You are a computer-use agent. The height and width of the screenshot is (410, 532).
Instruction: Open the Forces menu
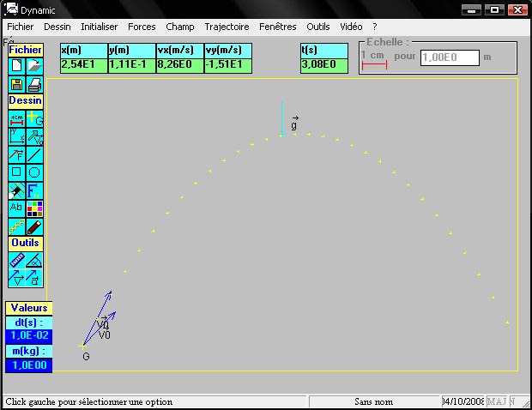click(x=142, y=27)
